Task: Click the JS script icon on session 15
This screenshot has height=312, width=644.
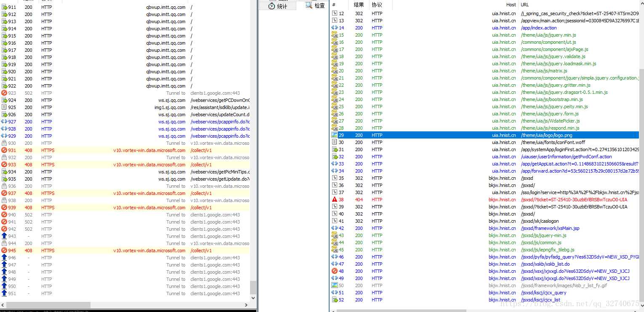Action: click(x=335, y=35)
